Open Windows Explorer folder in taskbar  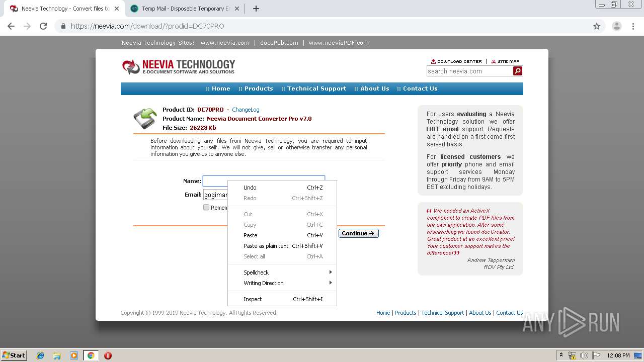[57, 355]
